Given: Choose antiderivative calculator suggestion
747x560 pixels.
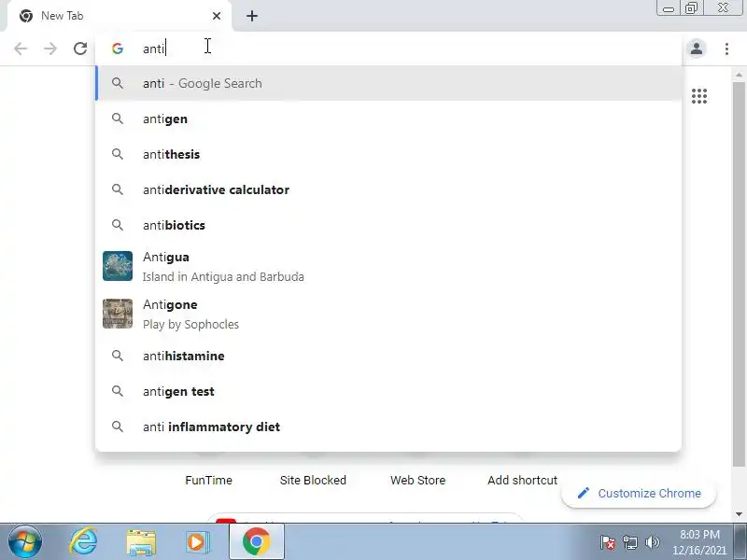Looking at the screenshot, I should click(388, 189).
